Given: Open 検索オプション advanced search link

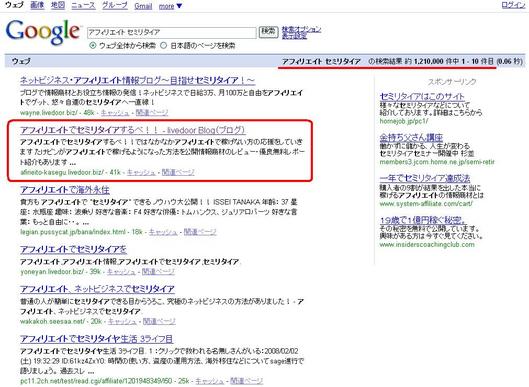Looking at the screenshot, I should (301, 29).
